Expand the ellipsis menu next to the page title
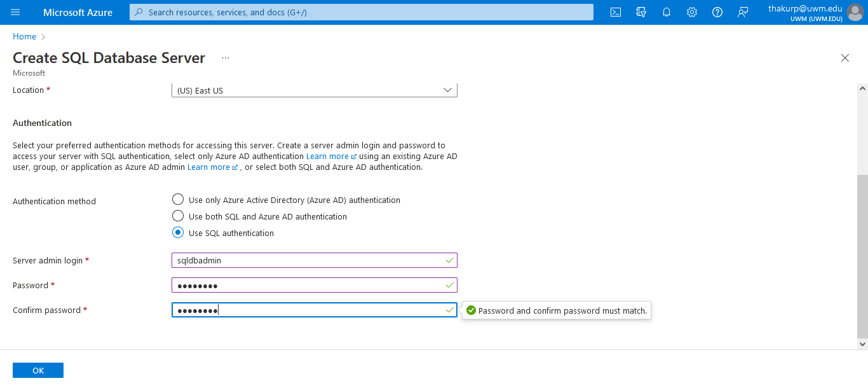 225,57
